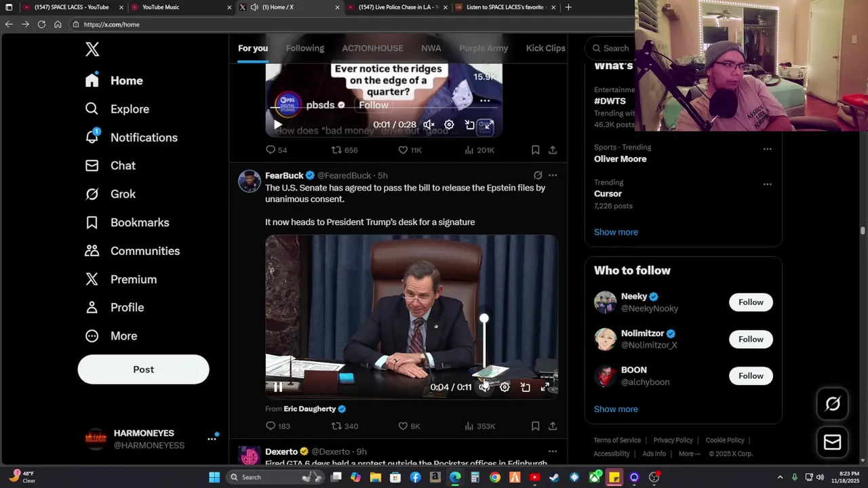Screen dimensions: 868x488
Task: Follow Nolimitzor in Who to follow
Action: tap(751, 339)
